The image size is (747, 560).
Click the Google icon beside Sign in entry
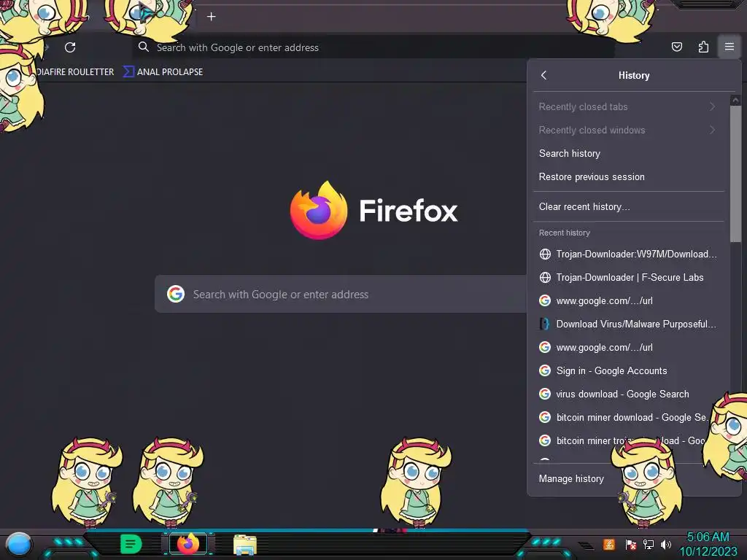tap(545, 370)
